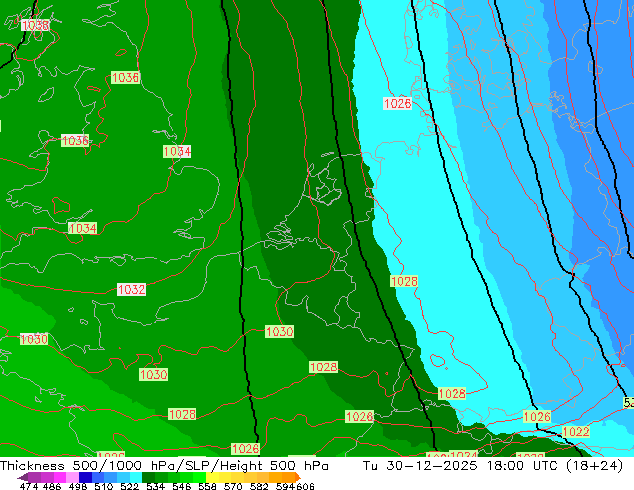Click the 1038 pressure label

pos(35,25)
